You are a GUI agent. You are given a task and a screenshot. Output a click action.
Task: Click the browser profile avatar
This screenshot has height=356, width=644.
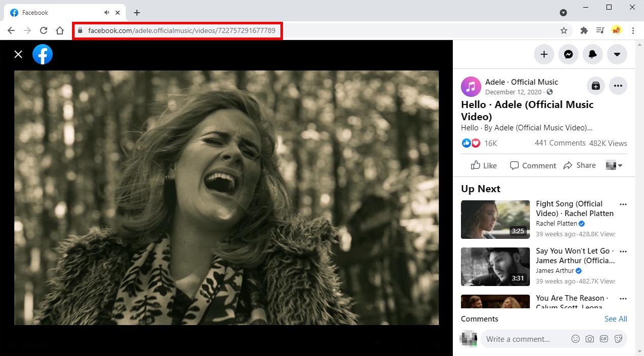617,30
